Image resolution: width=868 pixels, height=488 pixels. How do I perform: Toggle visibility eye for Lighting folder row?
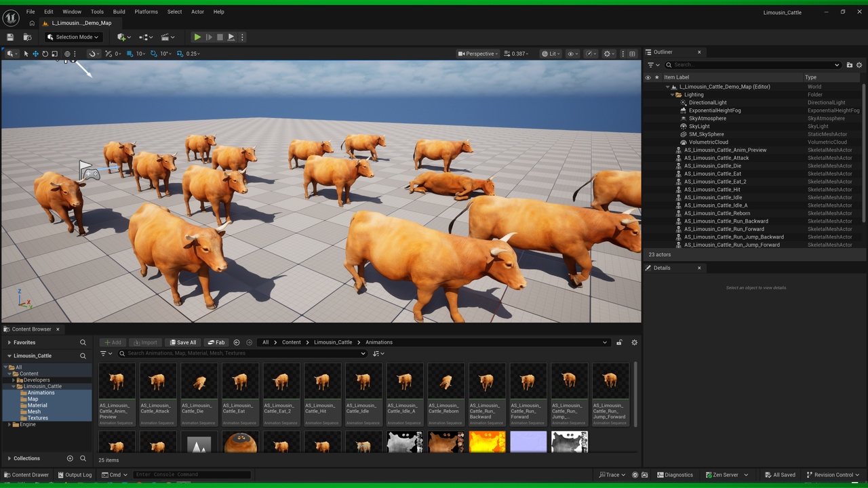648,95
